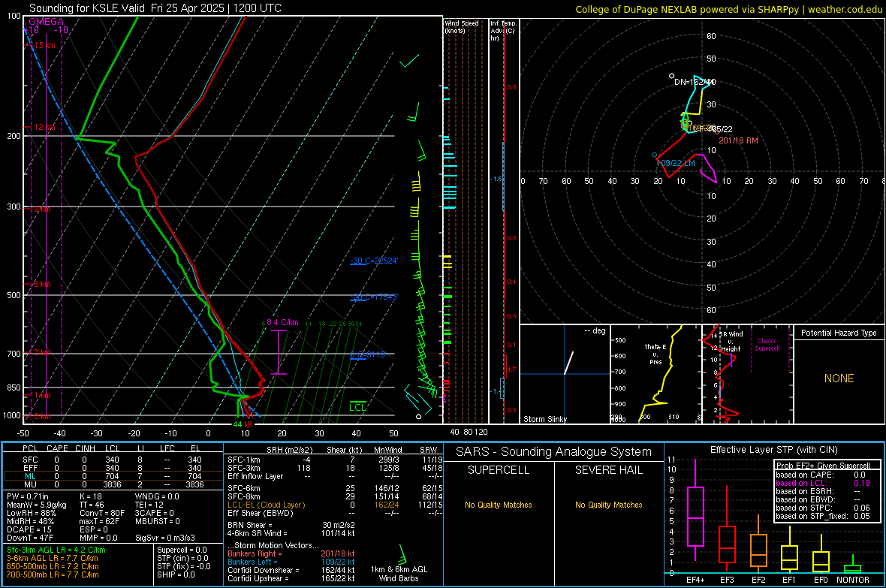Click the blue 'Bunkers Left =' label

252,562
